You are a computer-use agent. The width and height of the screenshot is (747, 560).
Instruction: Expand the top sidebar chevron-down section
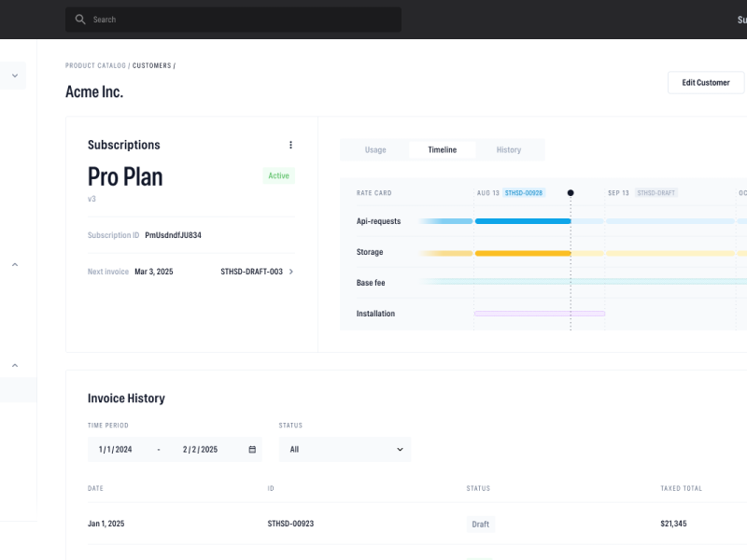click(x=15, y=76)
